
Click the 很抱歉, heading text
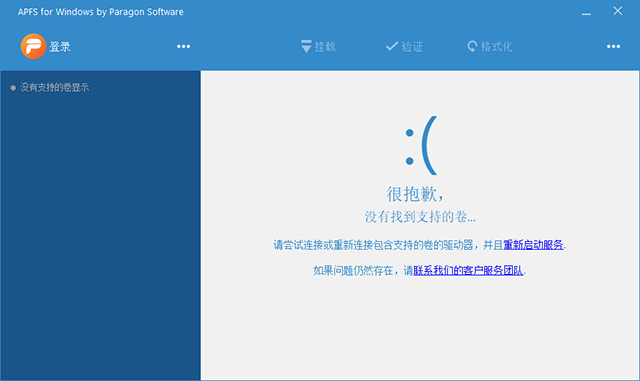tap(415, 194)
